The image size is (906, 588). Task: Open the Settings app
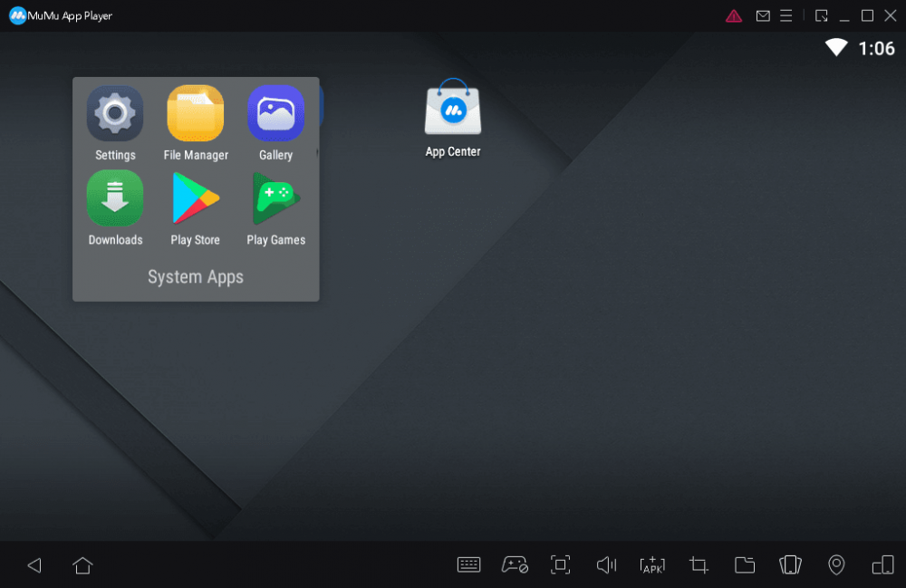pyautogui.click(x=115, y=114)
